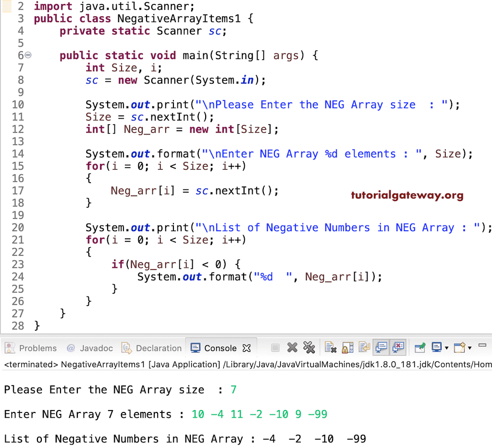This screenshot has height=448, width=492.
Task: Toggle Show Console When Standard Error Changes
Action: 398,347
